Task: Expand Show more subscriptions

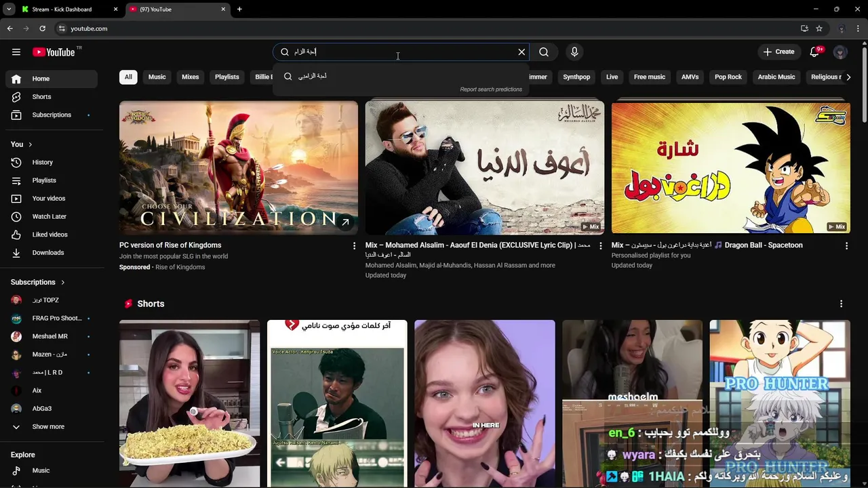Action: click(52, 427)
